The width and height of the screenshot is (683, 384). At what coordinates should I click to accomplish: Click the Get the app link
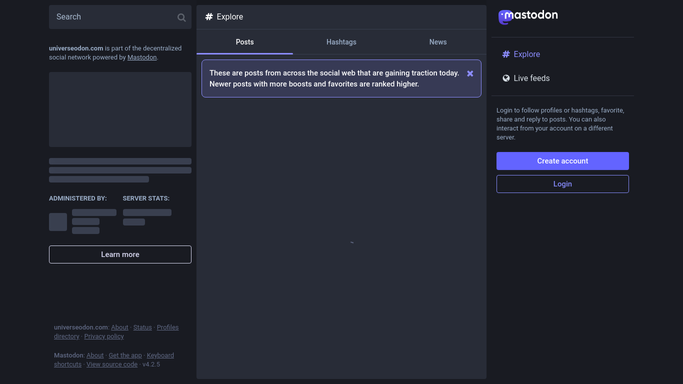pyautogui.click(x=125, y=356)
